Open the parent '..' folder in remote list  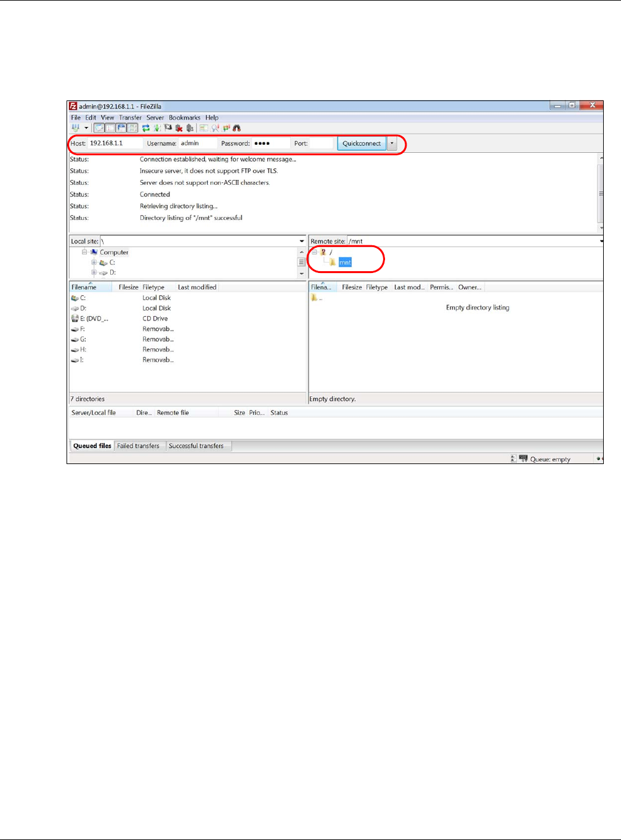pos(317,298)
